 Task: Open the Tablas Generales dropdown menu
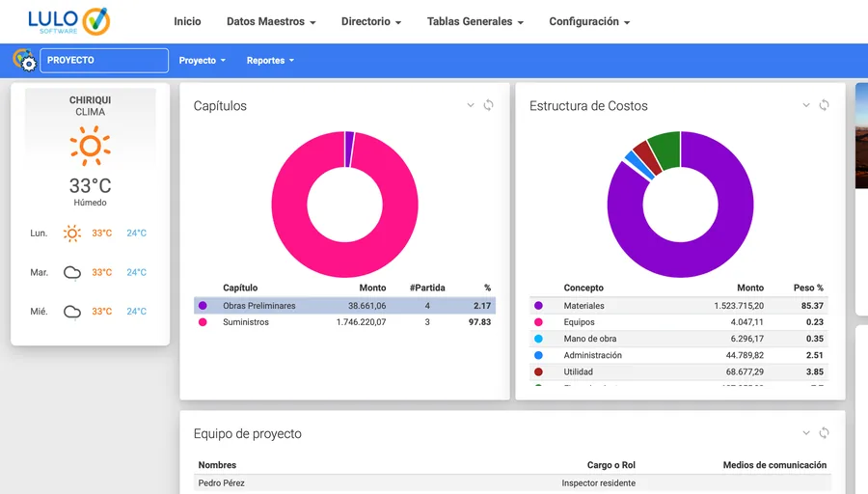(475, 21)
